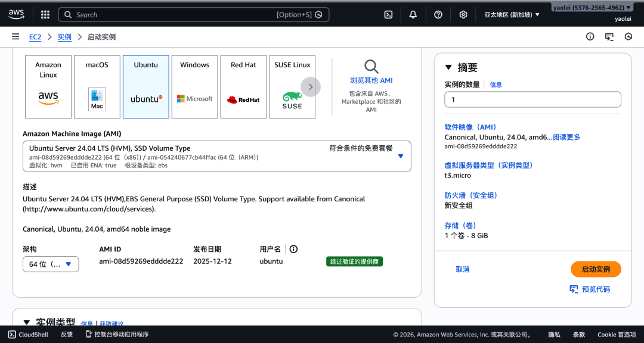644x343 pixels.
Task: Expand the AMI version dropdown arrow
Action: tap(401, 156)
